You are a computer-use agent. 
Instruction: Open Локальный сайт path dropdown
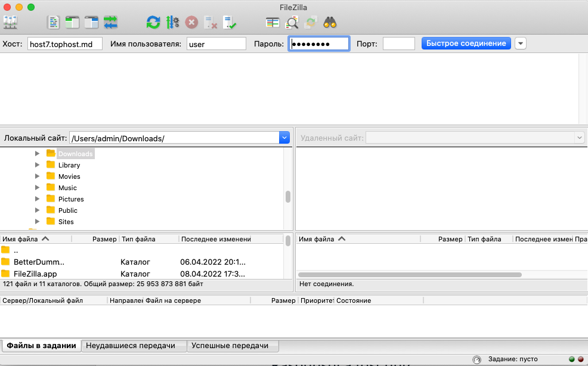[x=284, y=138]
